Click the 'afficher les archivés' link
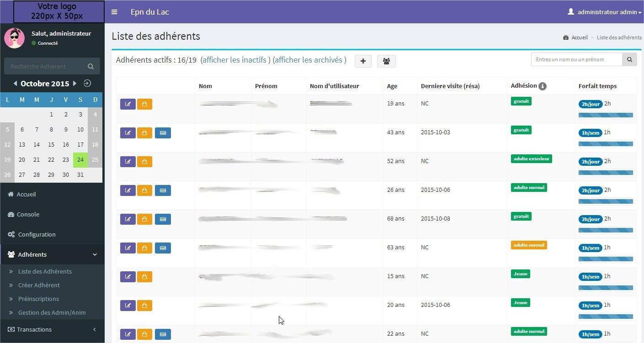The width and height of the screenshot is (644, 343). point(308,60)
